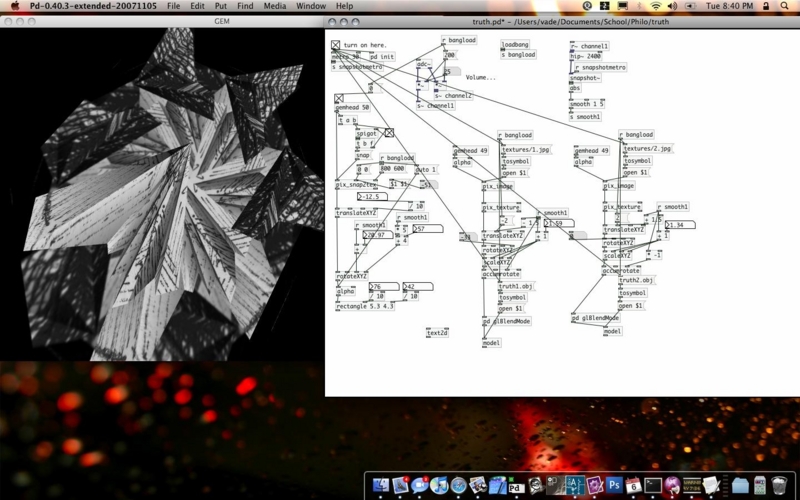Open the Find menu
Viewport: 800px width, 500px height.
point(245,6)
